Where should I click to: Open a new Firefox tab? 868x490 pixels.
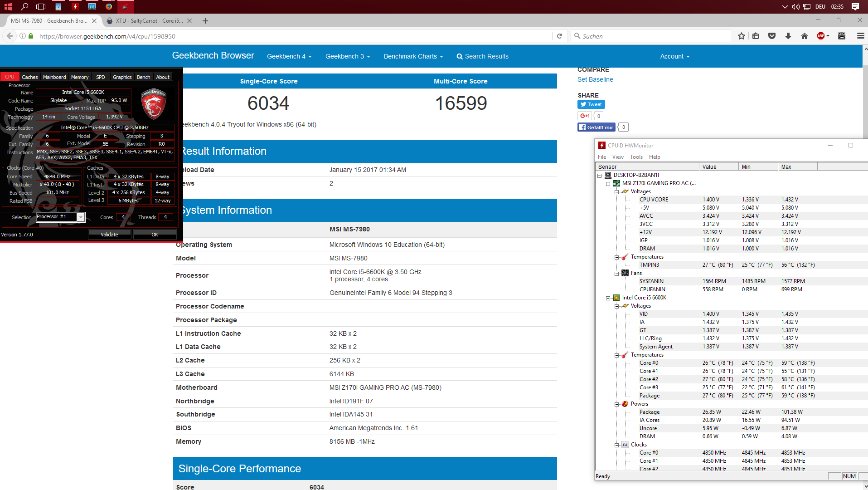(205, 21)
